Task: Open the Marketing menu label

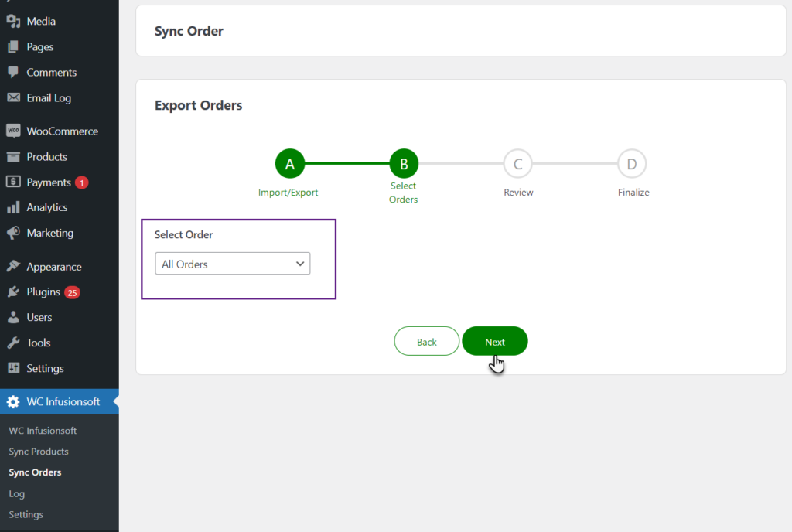Action: (x=50, y=233)
